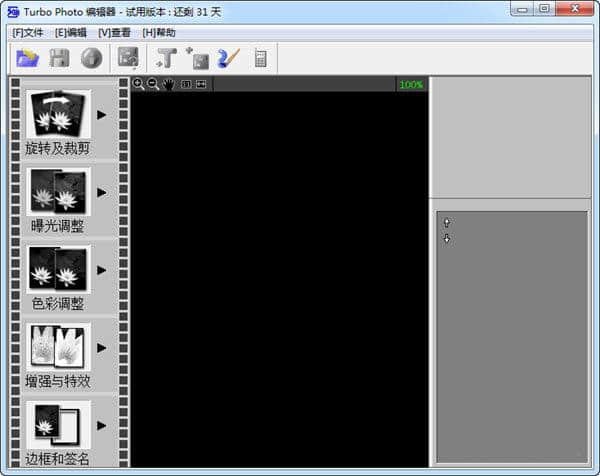The width and height of the screenshot is (600, 476).
Task: Click the 旋转及裁剪 label
Action: pyautogui.click(x=58, y=148)
